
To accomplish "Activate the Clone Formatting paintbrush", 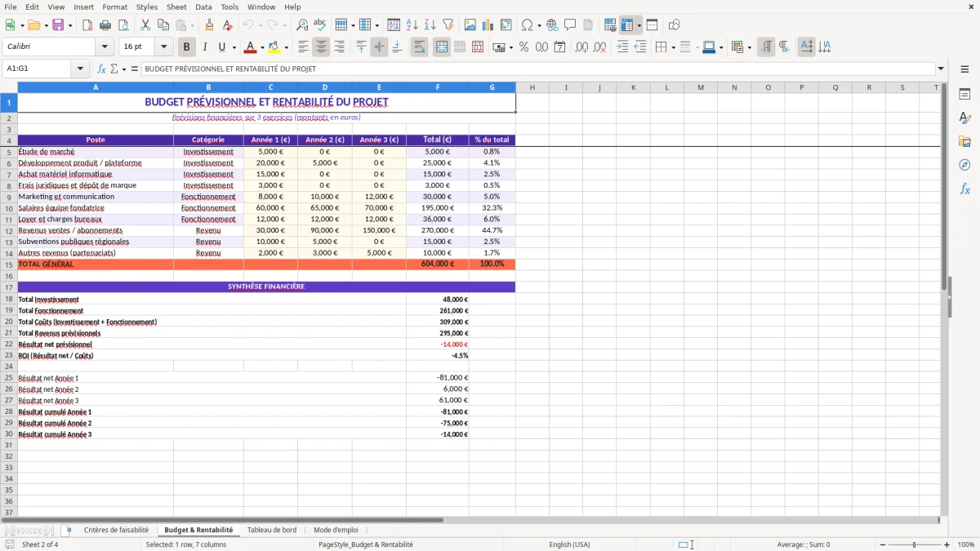I will tap(209, 25).
